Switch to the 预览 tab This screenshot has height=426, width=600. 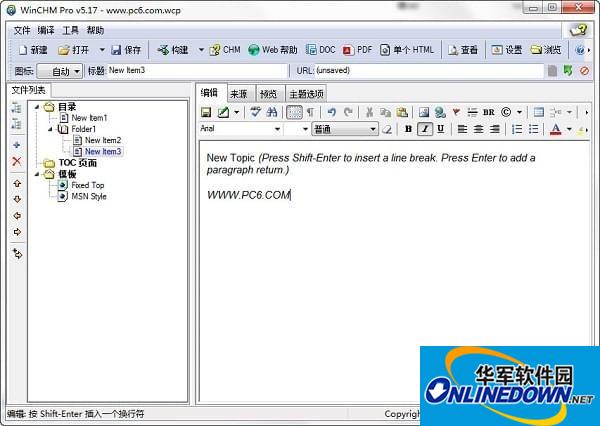point(268,93)
